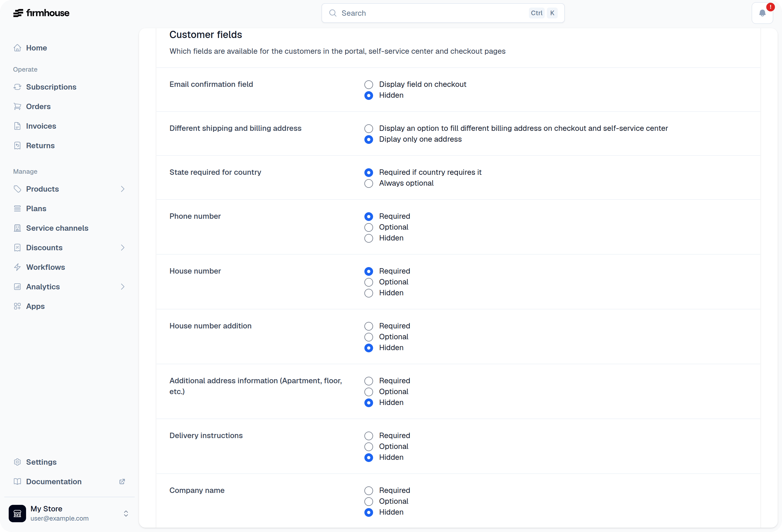
Task: Click the Plans list icon
Action: pos(17,208)
